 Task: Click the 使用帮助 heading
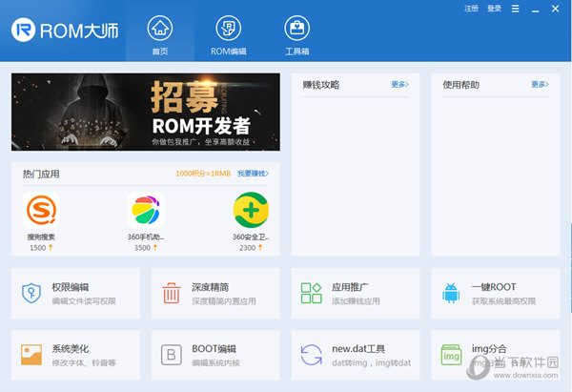(461, 85)
